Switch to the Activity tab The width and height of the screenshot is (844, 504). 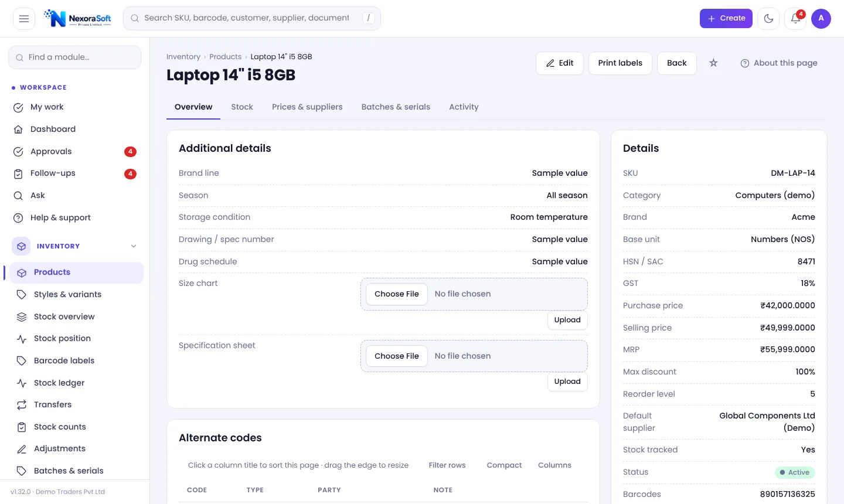[x=464, y=107]
